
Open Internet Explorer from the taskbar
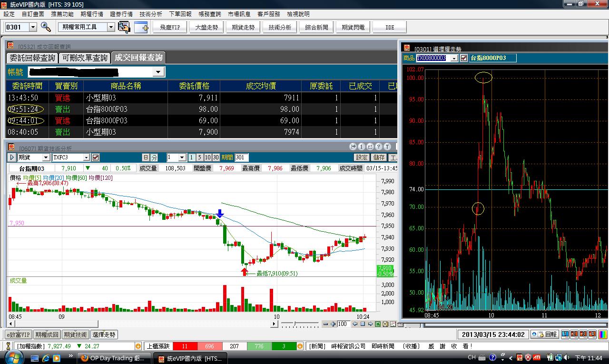point(46,358)
